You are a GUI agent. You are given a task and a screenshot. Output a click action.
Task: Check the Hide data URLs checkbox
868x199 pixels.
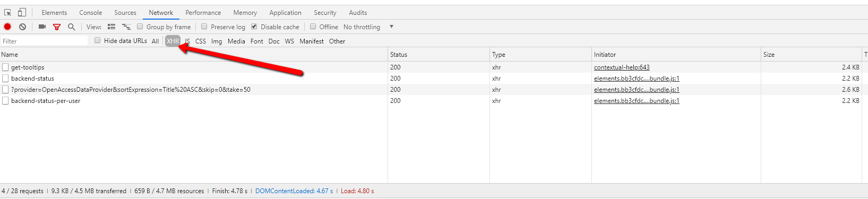[x=97, y=40]
